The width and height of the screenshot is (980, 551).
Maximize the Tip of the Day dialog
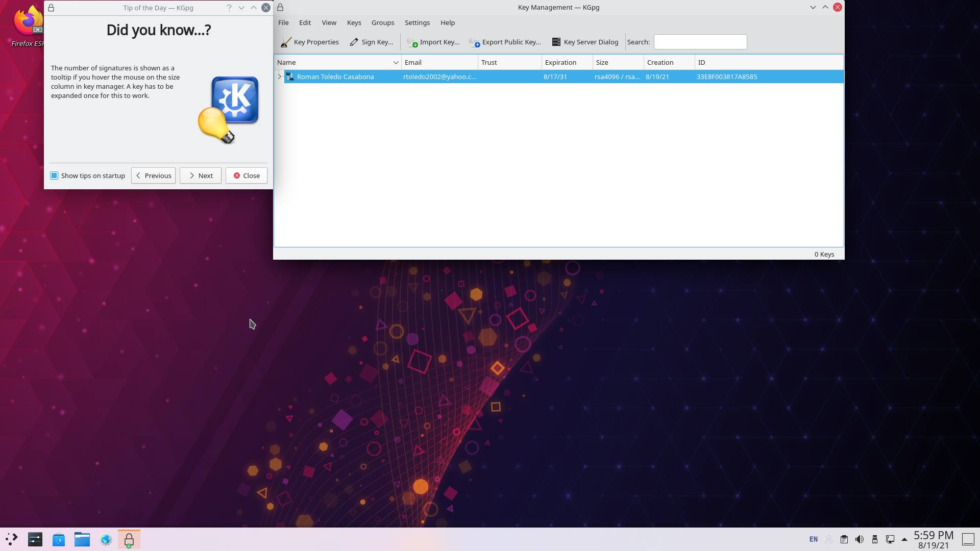pyautogui.click(x=253, y=8)
